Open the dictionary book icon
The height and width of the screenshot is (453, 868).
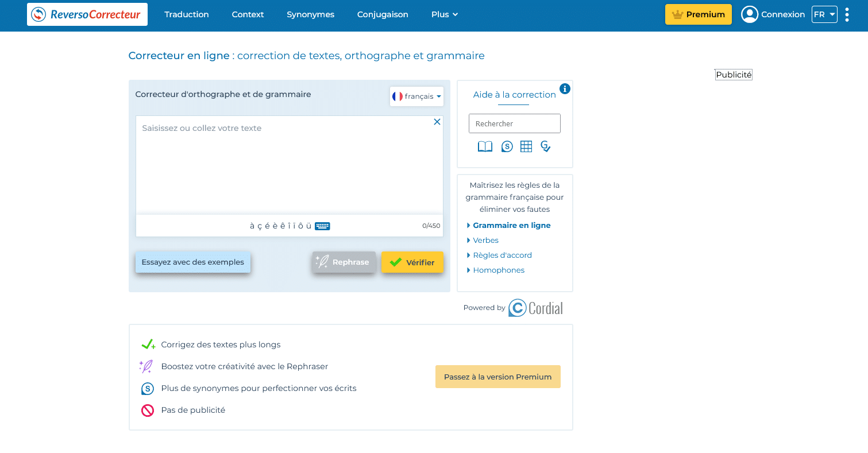click(x=485, y=146)
